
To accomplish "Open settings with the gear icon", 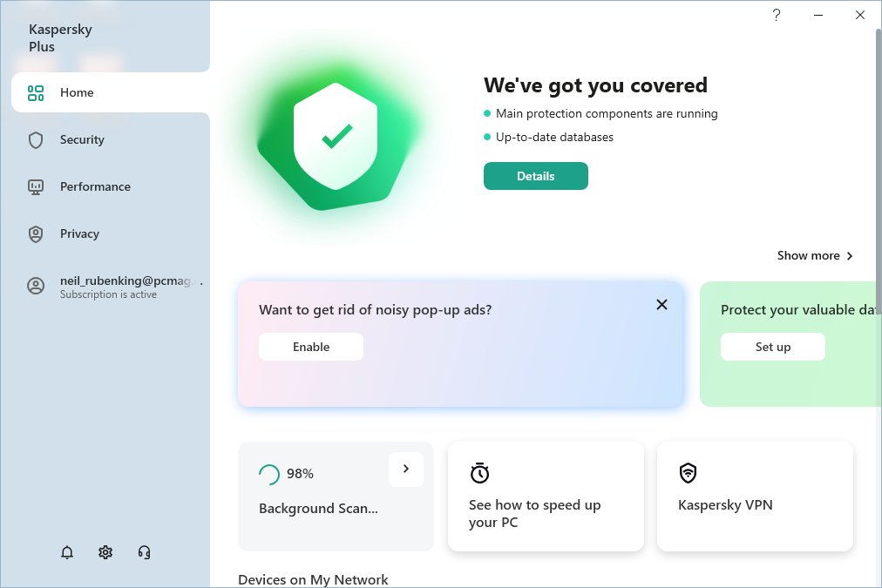I will point(105,552).
